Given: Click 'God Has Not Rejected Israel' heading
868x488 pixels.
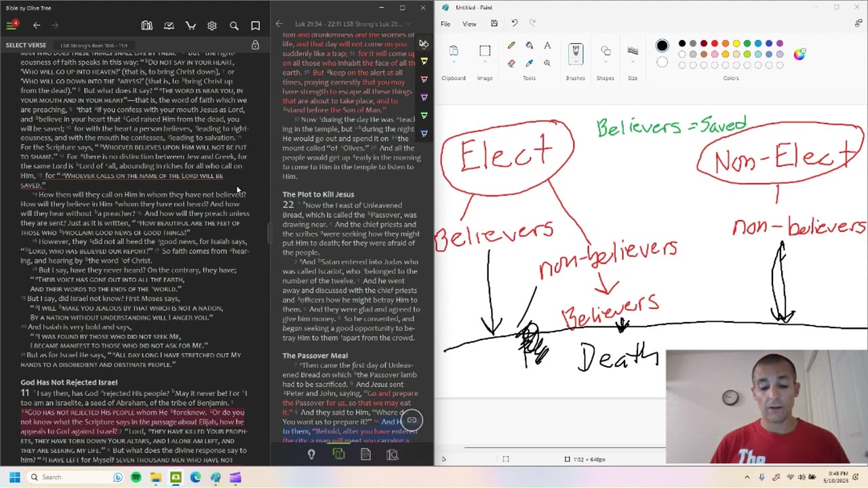Looking at the screenshot, I should pyautogui.click(x=68, y=382).
